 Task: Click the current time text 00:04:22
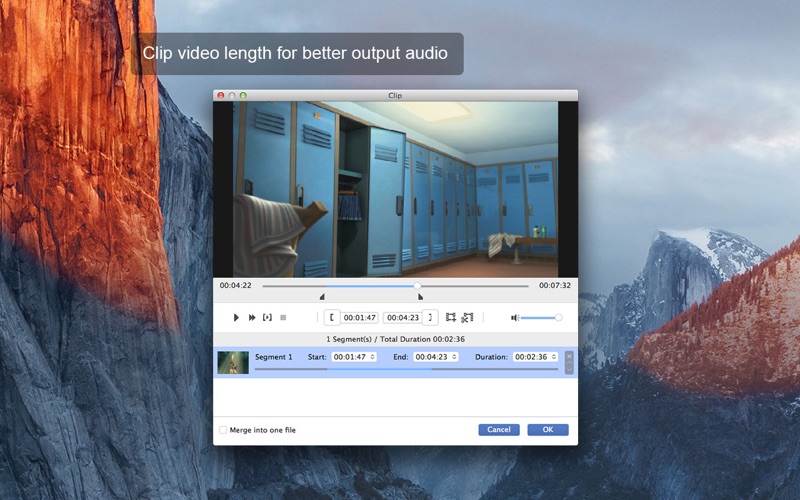236,285
